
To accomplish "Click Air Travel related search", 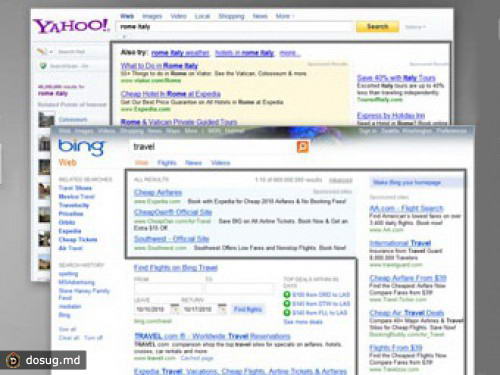I will pyautogui.click(x=70, y=248).
